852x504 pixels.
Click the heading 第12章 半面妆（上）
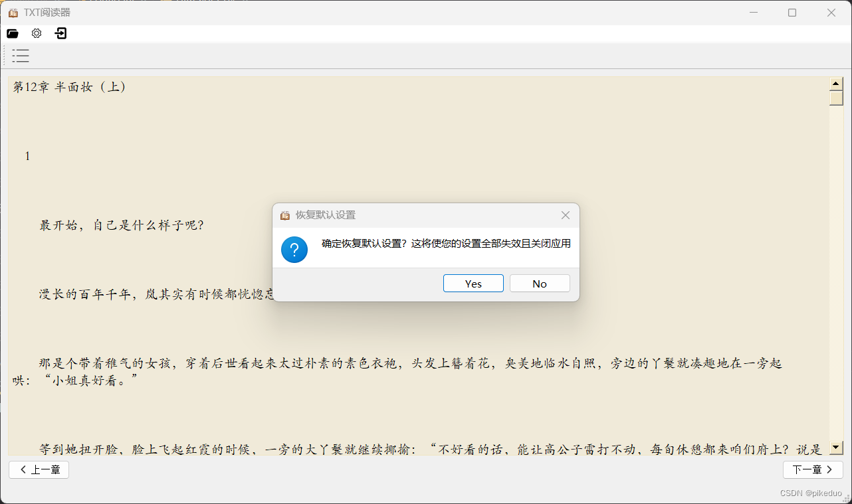70,87
